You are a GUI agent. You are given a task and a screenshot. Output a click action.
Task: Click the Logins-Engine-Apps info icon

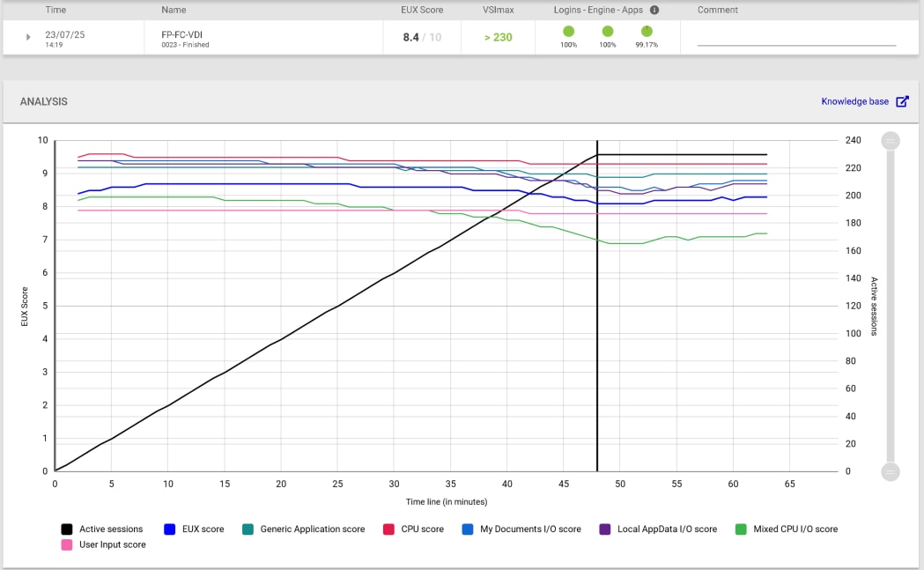[x=654, y=10]
